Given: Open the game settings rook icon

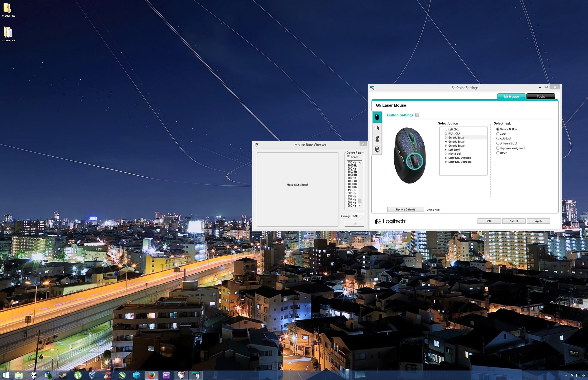Looking at the screenshot, I should click(377, 139).
